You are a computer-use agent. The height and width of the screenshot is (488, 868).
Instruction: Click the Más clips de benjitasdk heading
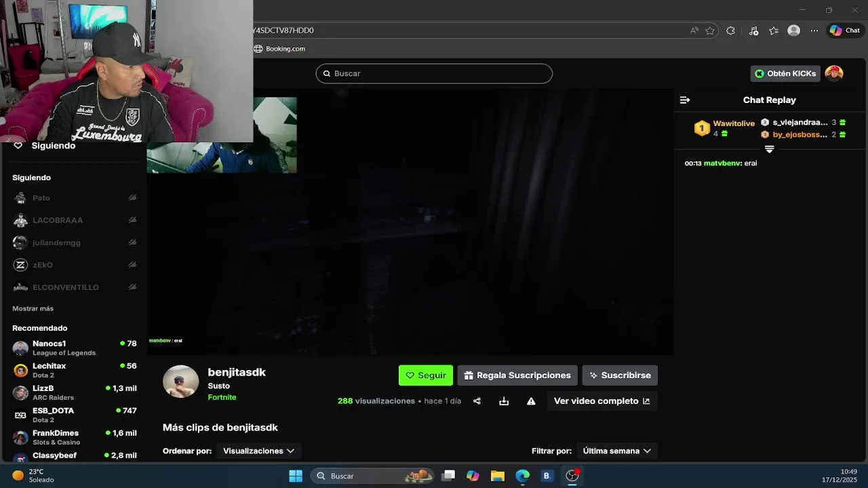click(x=220, y=428)
